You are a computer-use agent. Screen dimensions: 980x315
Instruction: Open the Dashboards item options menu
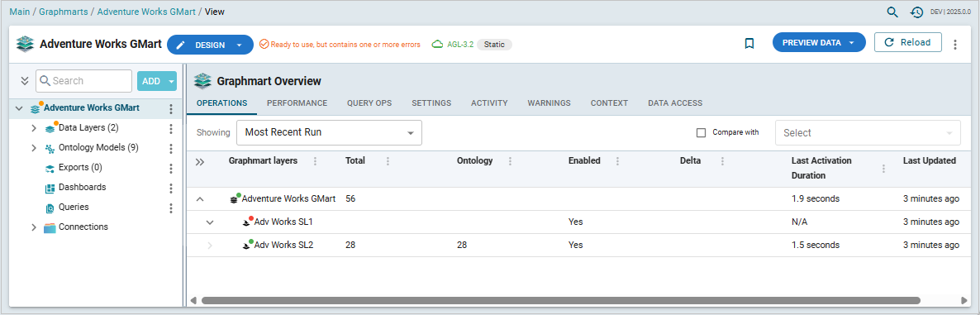170,189
